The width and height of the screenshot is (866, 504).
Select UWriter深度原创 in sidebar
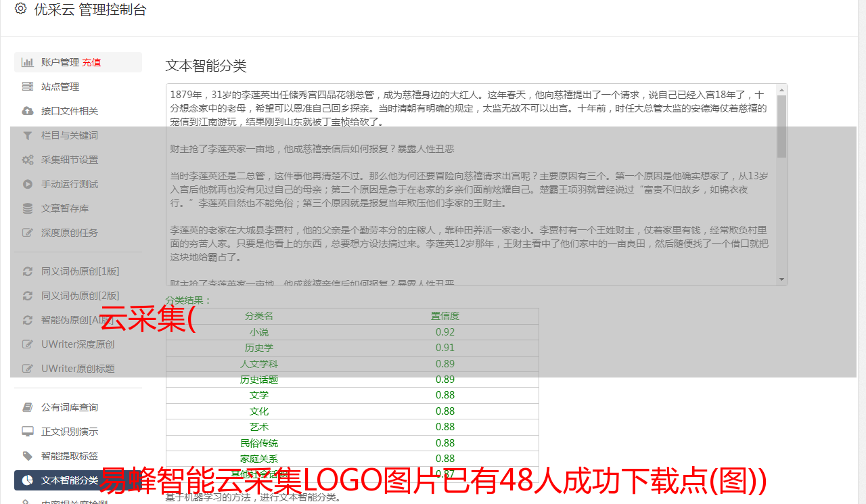78,344
